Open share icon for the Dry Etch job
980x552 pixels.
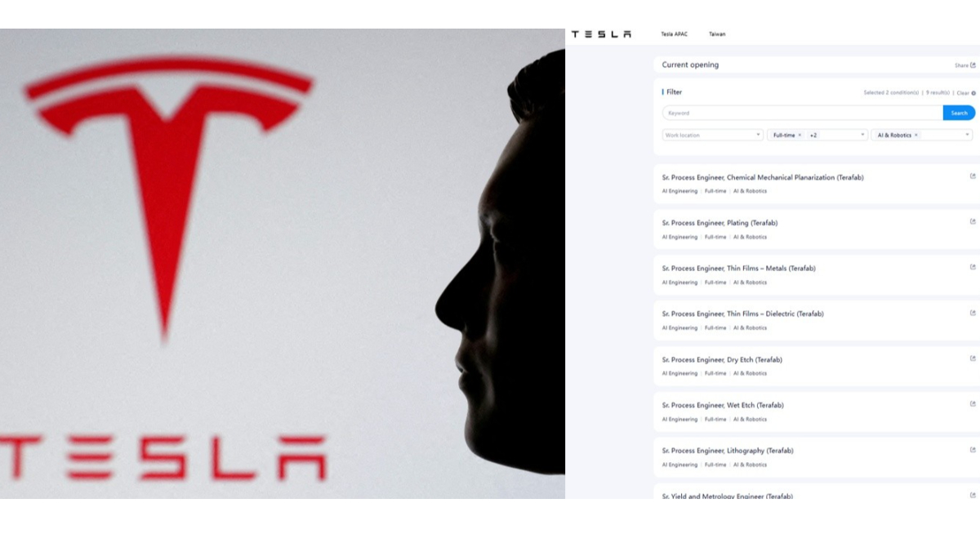pos(973,358)
